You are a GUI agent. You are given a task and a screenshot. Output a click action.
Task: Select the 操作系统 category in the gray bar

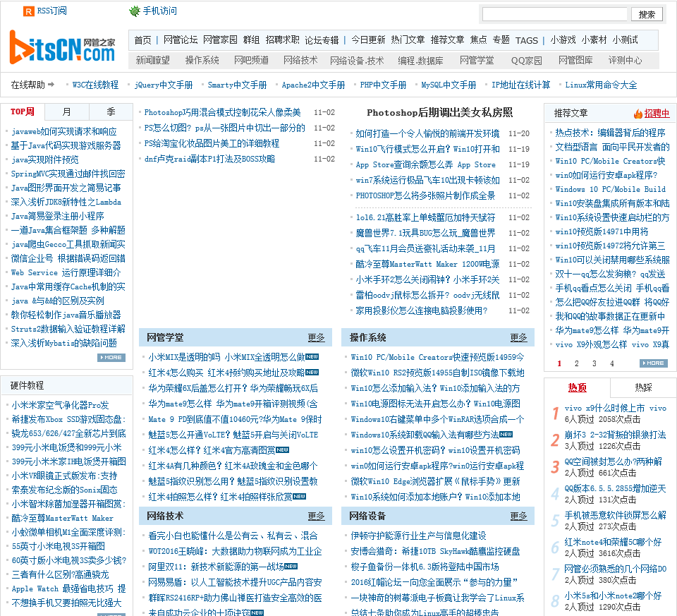coord(202,61)
